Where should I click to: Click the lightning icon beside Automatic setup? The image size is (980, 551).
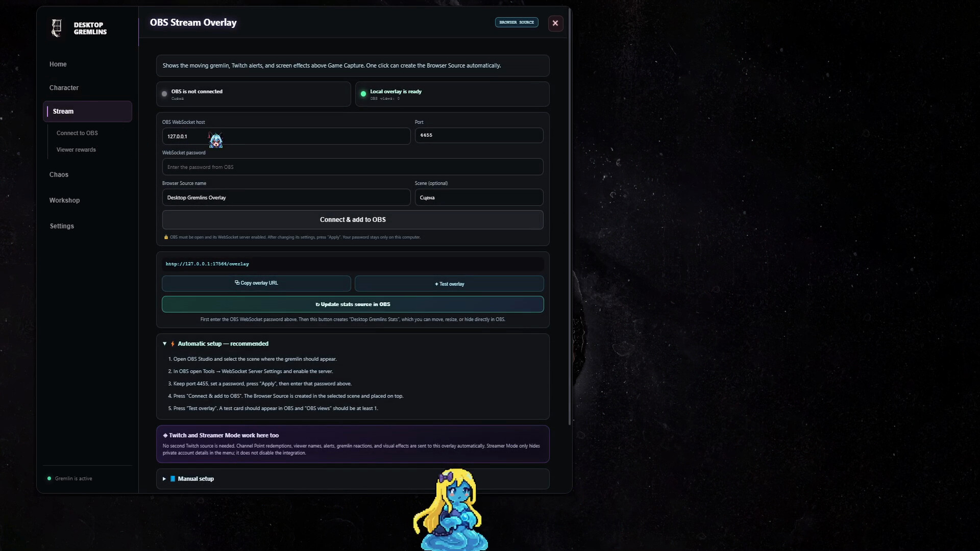173,344
